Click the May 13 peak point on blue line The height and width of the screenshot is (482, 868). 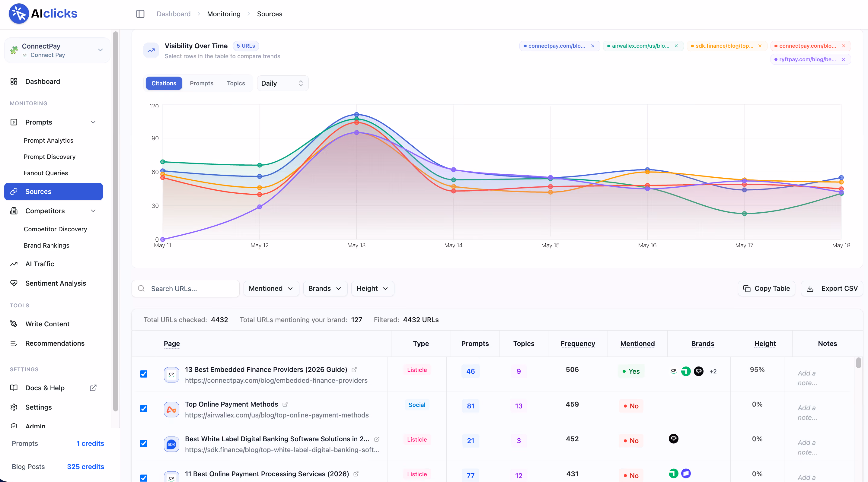(x=356, y=115)
